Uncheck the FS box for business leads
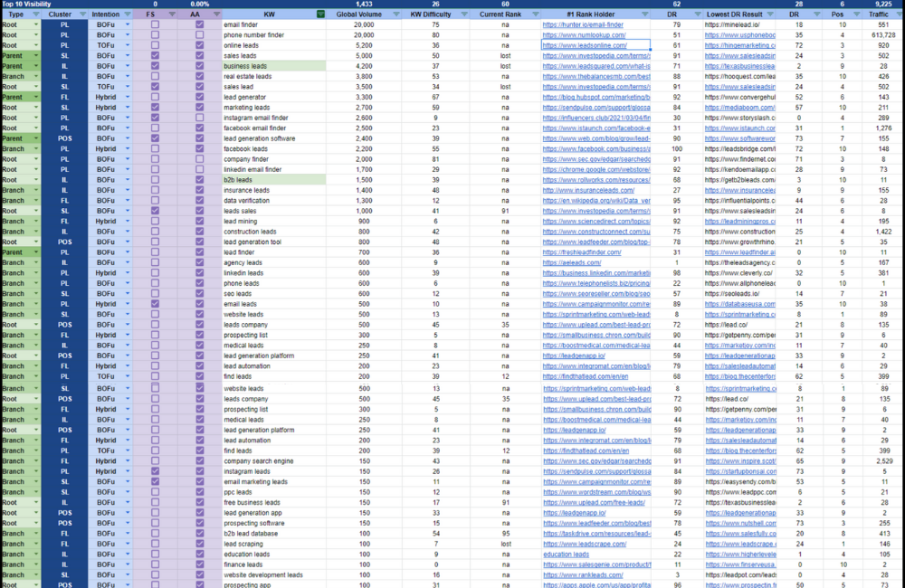This screenshot has height=588, width=905. (x=155, y=66)
